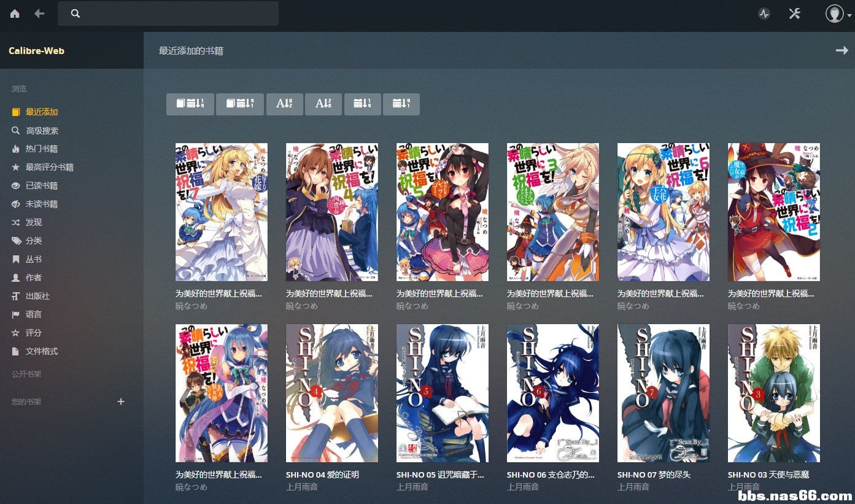This screenshot has height=504, width=855.
Task: Sort by publication date, oldest first
Action: (401, 104)
